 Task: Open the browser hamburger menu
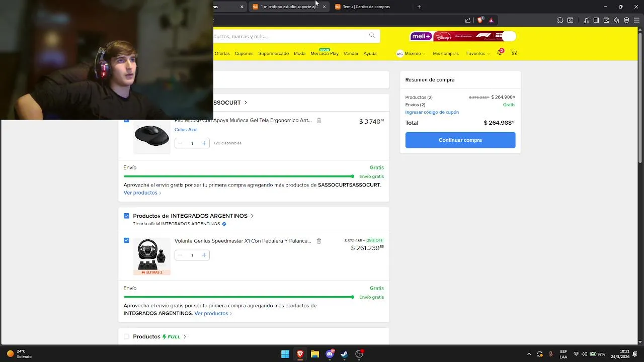(x=636, y=20)
